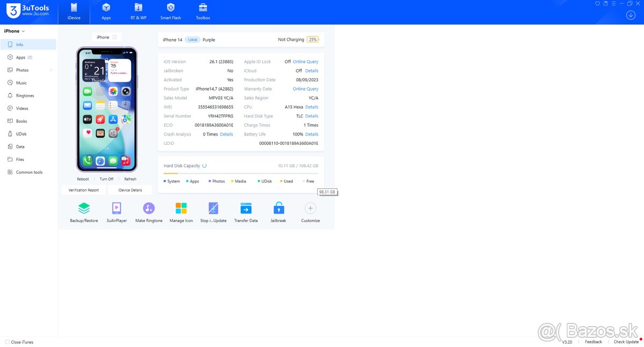Switch to the Smart Flash tab
The image size is (644, 347).
tap(170, 12)
